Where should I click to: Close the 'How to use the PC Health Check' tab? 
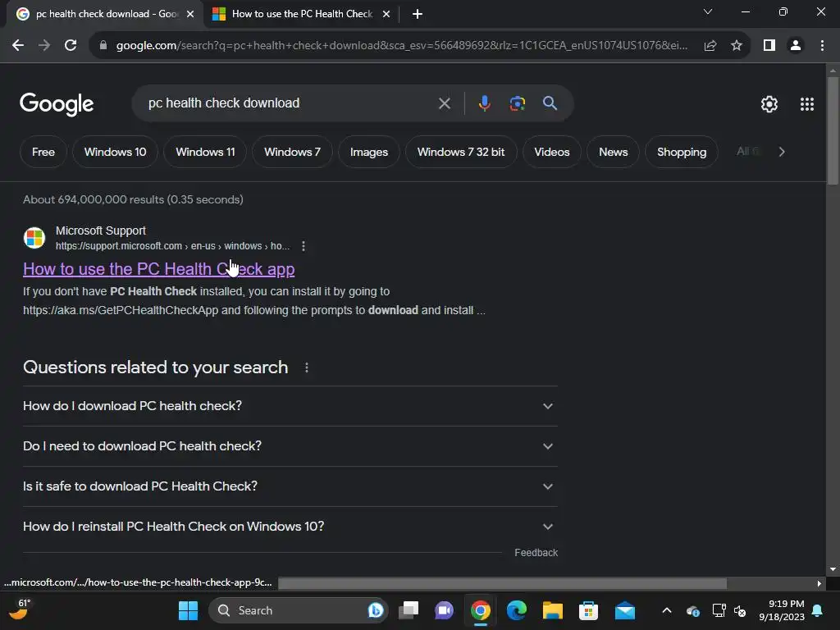386,14
